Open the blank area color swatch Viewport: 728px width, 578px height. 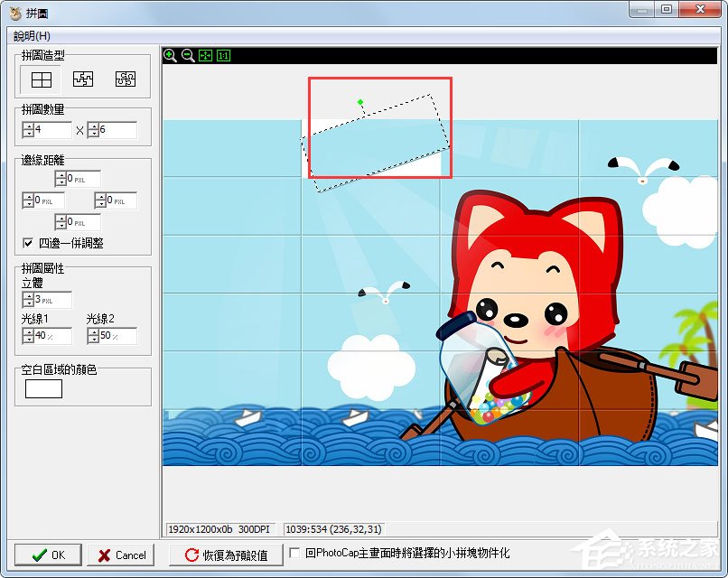pyautogui.click(x=43, y=389)
